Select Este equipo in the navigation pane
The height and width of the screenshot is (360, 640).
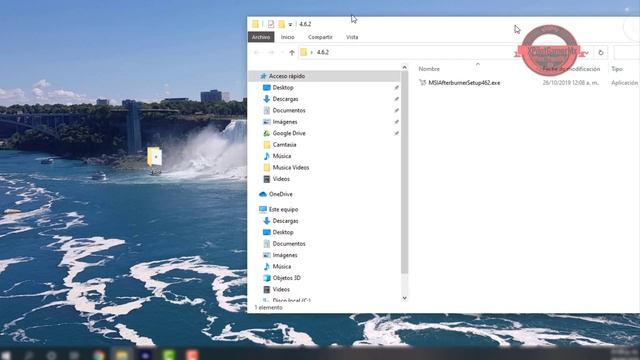pyautogui.click(x=283, y=209)
